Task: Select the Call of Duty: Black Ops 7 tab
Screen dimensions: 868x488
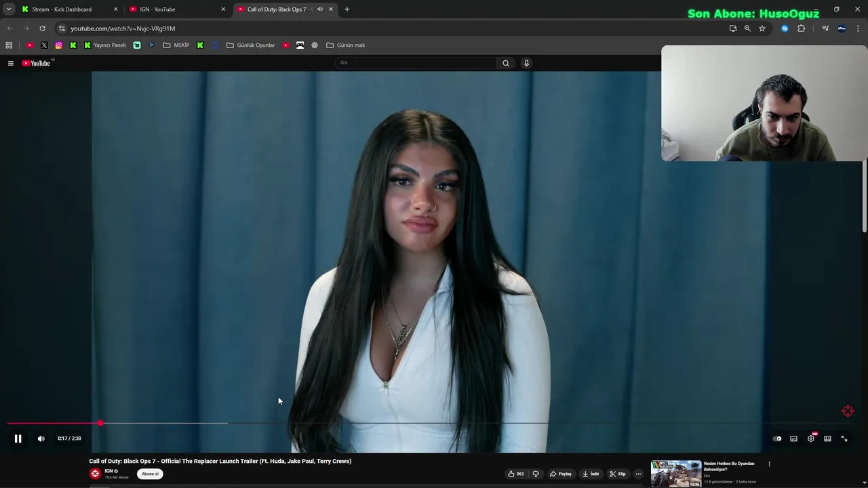Action: click(279, 9)
